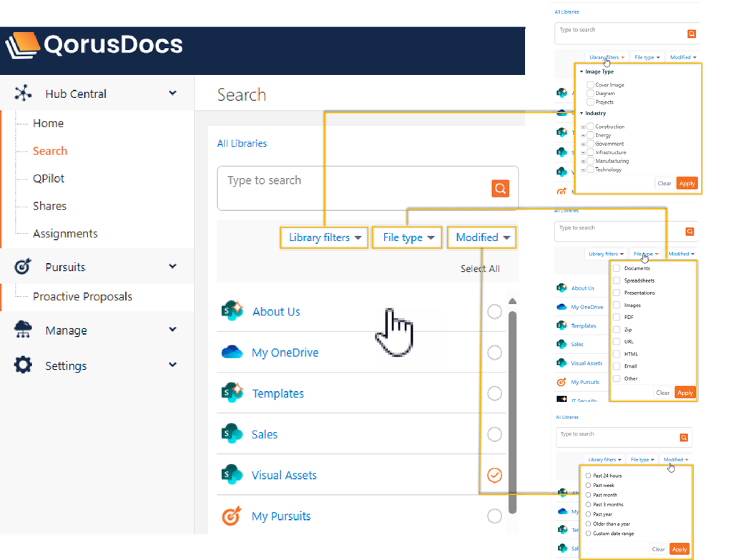The width and height of the screenshot is (751, 560).
Task: Select the About Us library radio circle
Action: pos(494,312)
